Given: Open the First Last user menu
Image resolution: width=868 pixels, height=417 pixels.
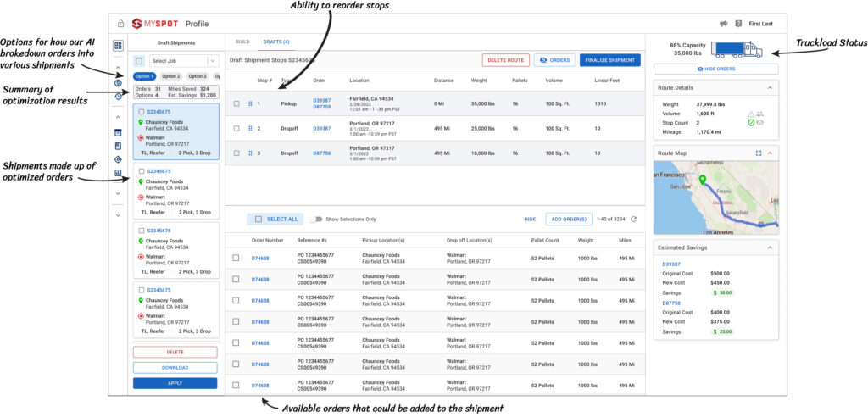Looking at the screenshot, I should (x=760, y=24).
